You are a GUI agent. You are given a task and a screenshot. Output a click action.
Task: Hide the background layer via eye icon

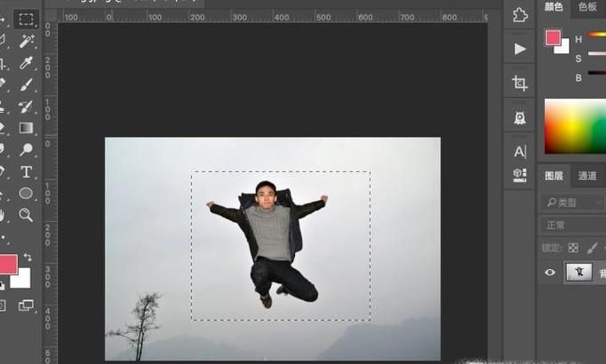point(550,273)
